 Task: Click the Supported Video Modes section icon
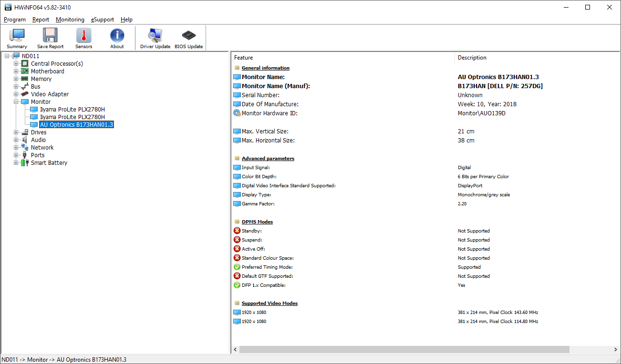tap(237, 303)
